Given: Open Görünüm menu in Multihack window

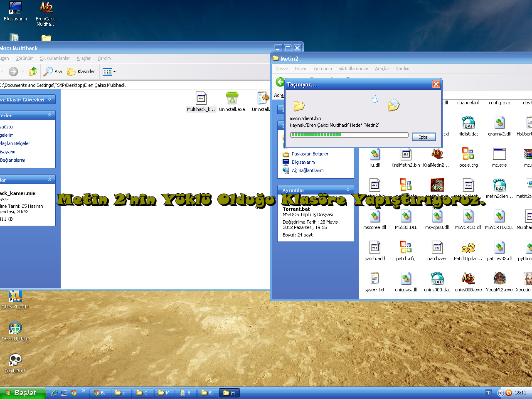Looking at the screenshot, I should (x=25, y=58).
